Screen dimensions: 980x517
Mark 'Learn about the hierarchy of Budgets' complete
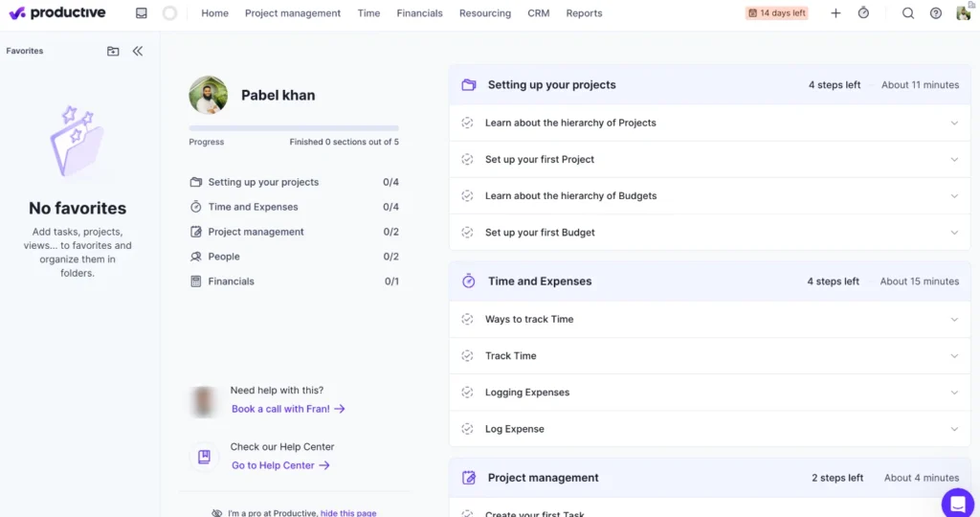[x=467, y=195]
